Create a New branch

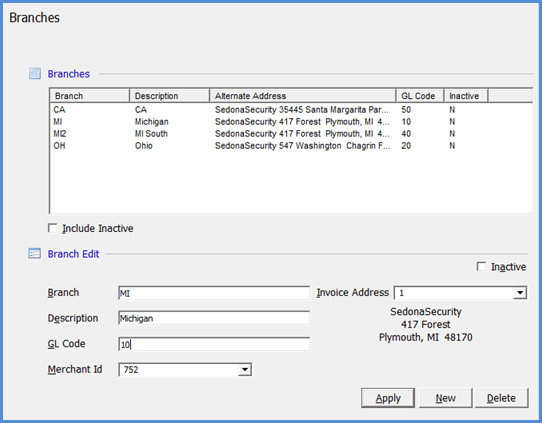point(446,398)
